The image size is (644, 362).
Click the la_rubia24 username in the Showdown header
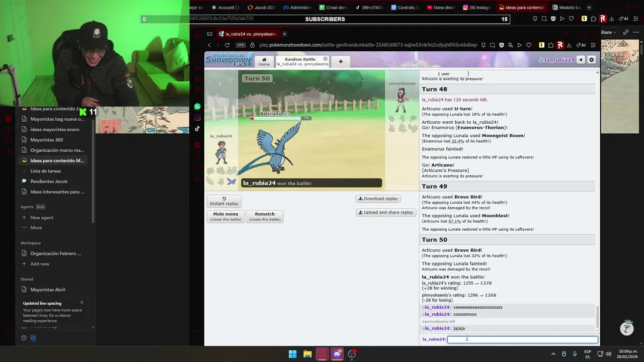pyautogui.click(x=556, y=60)
